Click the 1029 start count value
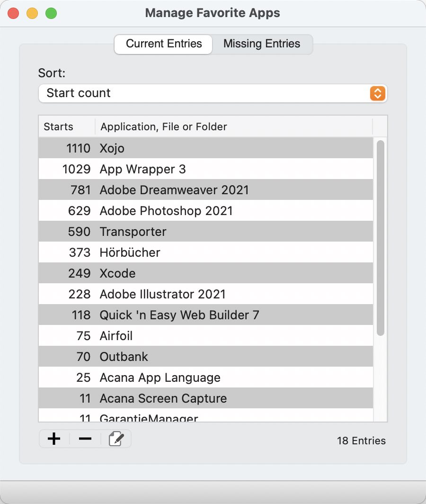 (77, 170)
